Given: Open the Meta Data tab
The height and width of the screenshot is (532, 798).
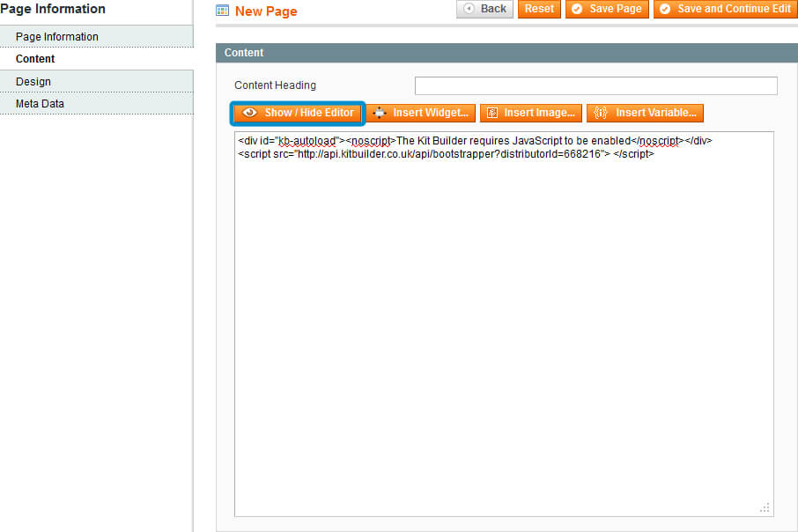Looking at the screenshot, I should pyautogui.click(x=97, y=103).
